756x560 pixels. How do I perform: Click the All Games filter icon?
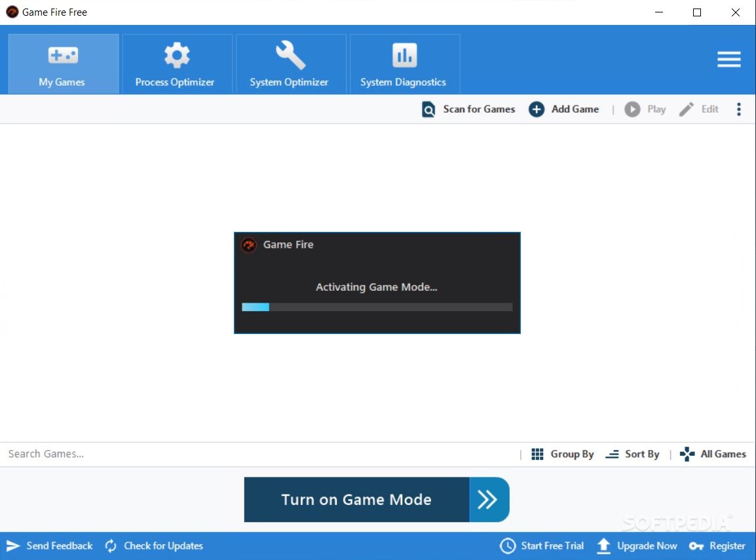click(x=687, y=454)
